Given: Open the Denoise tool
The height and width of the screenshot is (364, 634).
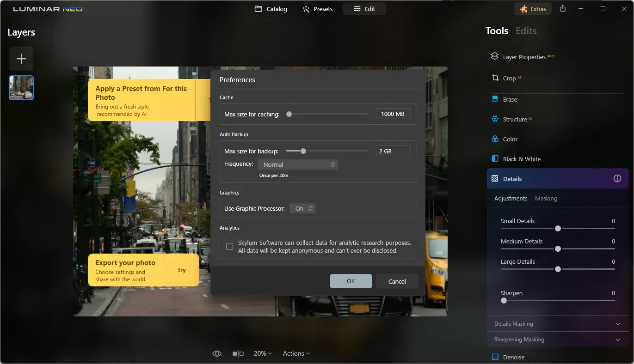Looking at the screenshot, I should pyautogui.click(x=513, y=357).
